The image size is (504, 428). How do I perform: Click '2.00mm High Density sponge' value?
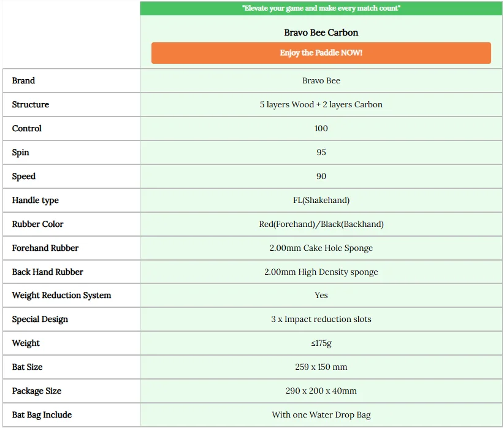321,272
